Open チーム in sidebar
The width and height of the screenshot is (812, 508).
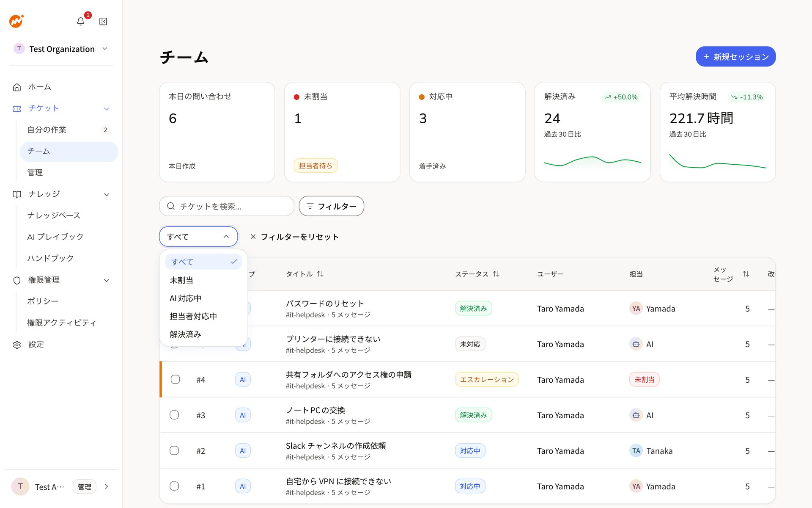coord(69,152)
